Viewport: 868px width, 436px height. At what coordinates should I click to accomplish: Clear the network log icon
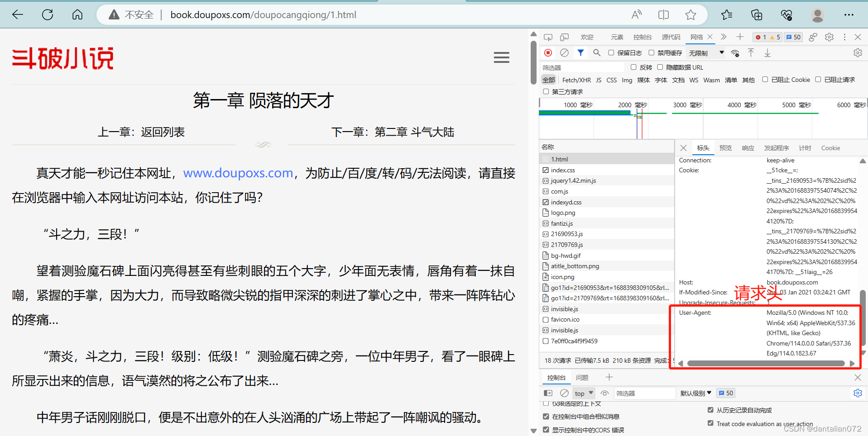coord(564,53)
